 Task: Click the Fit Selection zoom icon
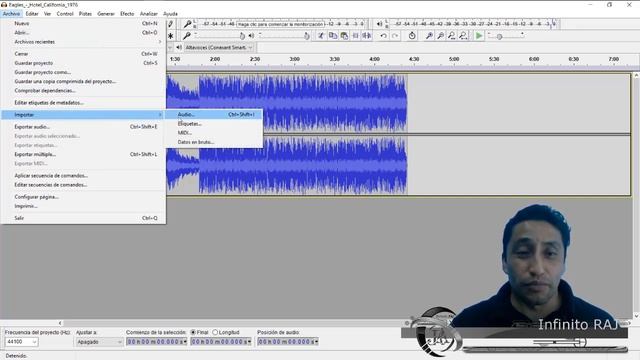(x=451, y=36)
